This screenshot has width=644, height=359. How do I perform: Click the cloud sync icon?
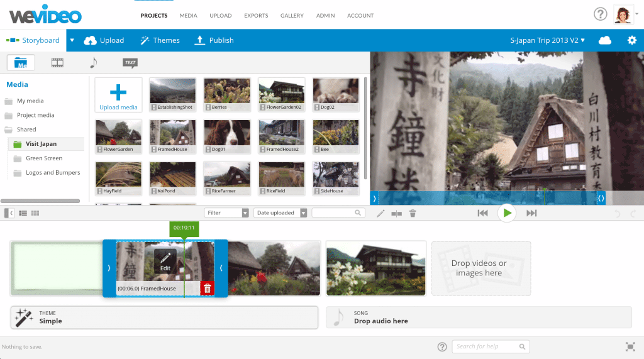click(604, 40)
